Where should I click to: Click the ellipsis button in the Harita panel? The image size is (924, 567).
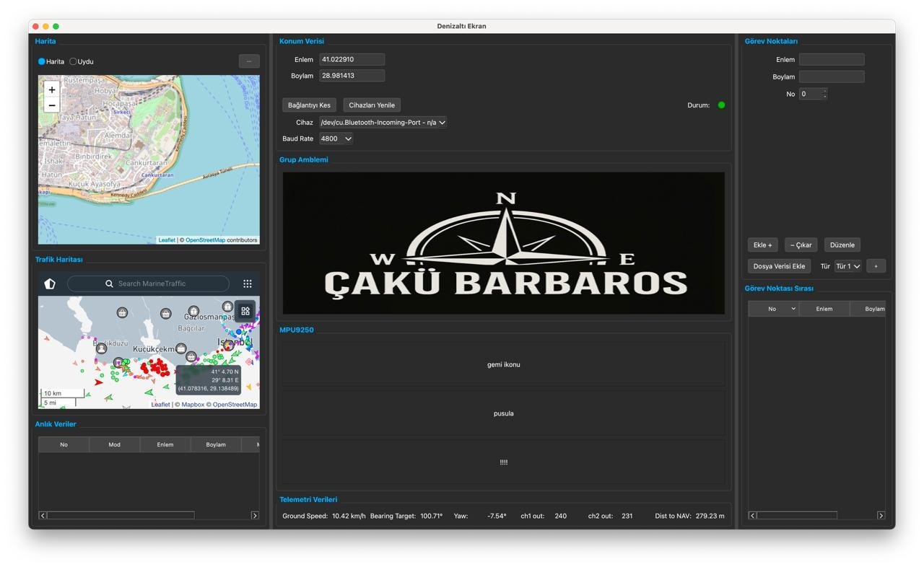(249, 61)
